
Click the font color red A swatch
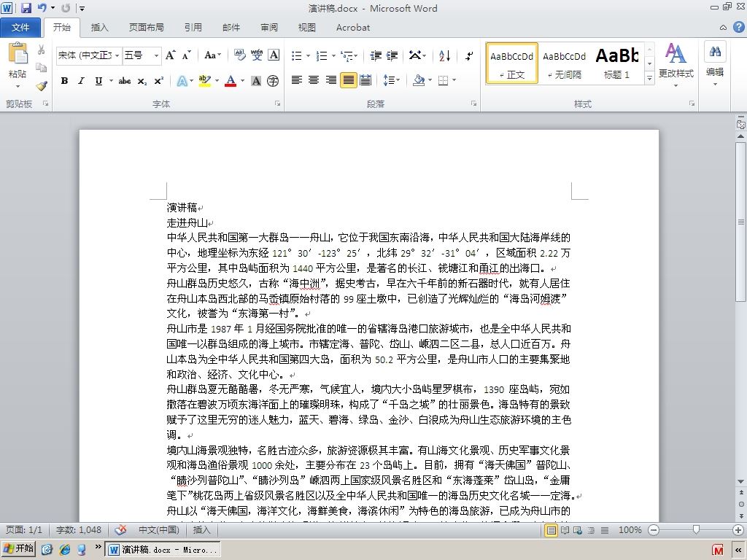coord(231,81)
